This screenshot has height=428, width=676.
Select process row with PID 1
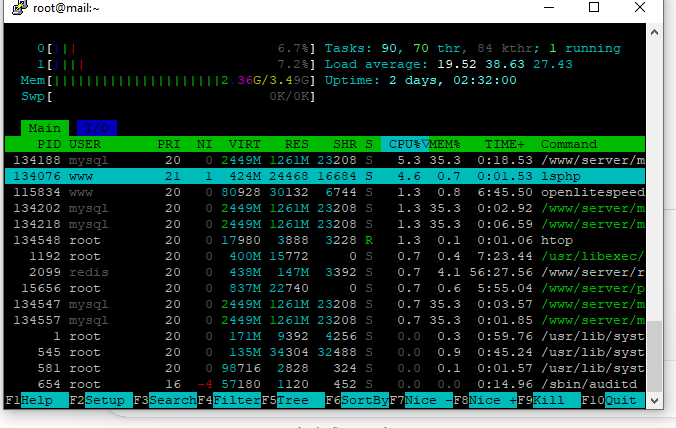(x=325, y=336)
